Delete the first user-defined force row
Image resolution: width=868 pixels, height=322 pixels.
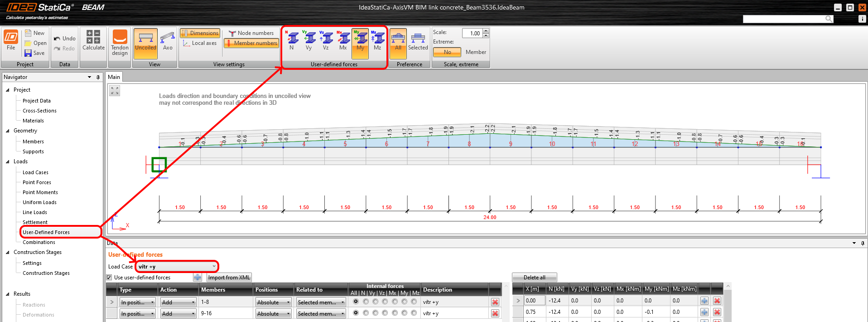pyautogui.click(x=495, y=302)
